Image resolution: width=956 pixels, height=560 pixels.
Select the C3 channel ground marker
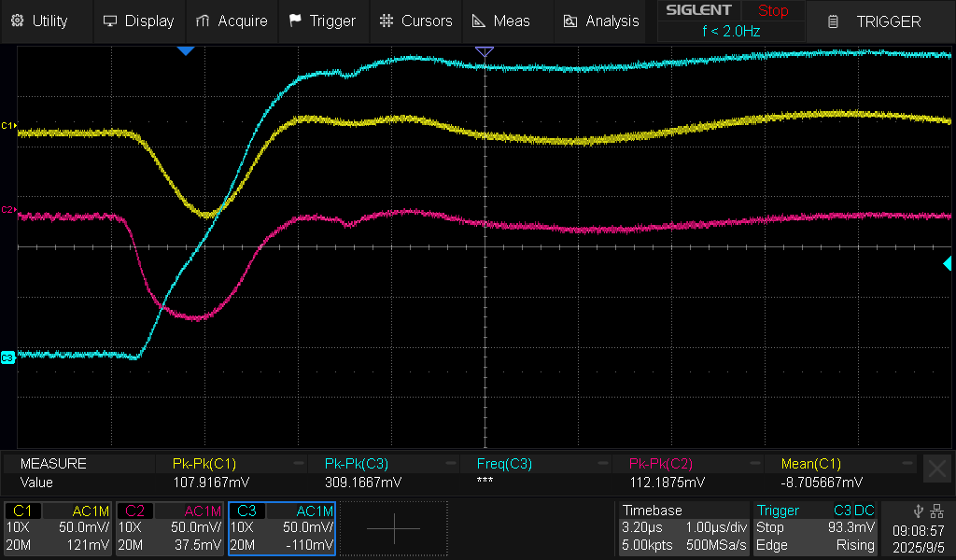pos(8,357)
